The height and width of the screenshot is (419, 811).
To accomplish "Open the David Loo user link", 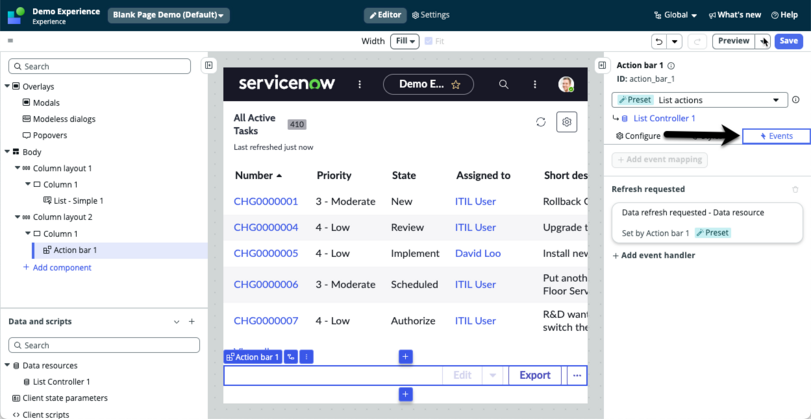I will pos(478,253).
